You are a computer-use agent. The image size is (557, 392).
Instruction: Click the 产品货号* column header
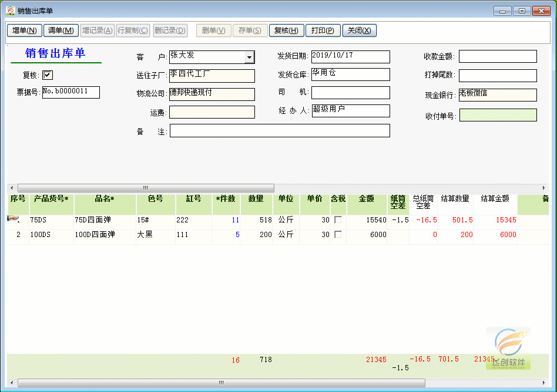click(x=51, y=204)
